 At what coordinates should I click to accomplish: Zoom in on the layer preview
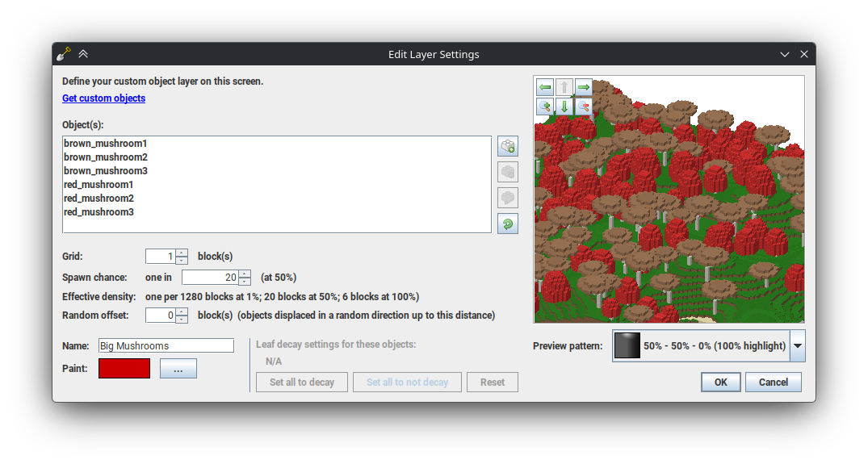pos(545,107)
